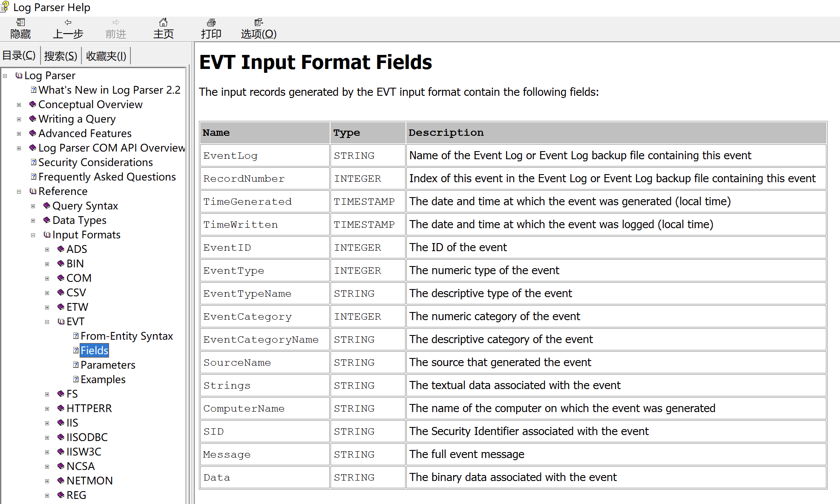Click the Back (上一步) arrow icon
This screenshot has height=504, width=840.
tap(68, 23)
